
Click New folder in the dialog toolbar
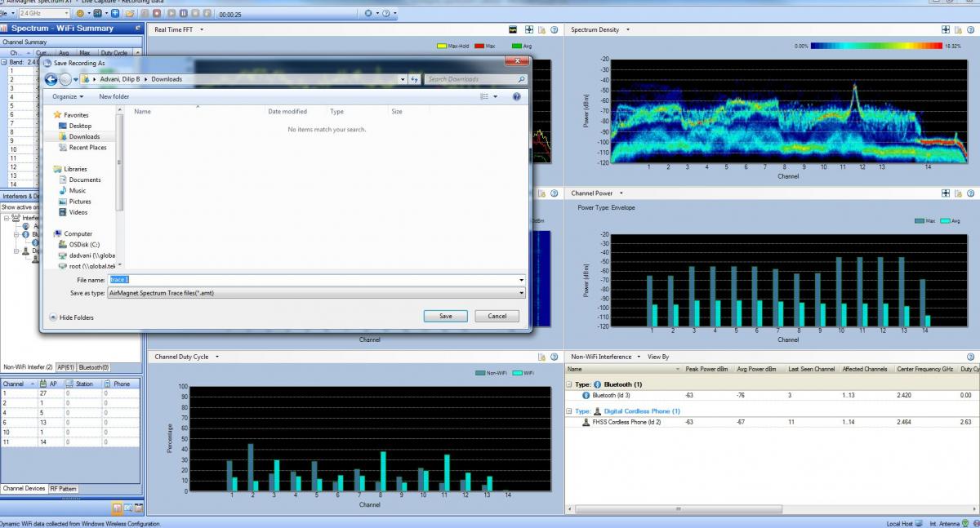point(114,96)
